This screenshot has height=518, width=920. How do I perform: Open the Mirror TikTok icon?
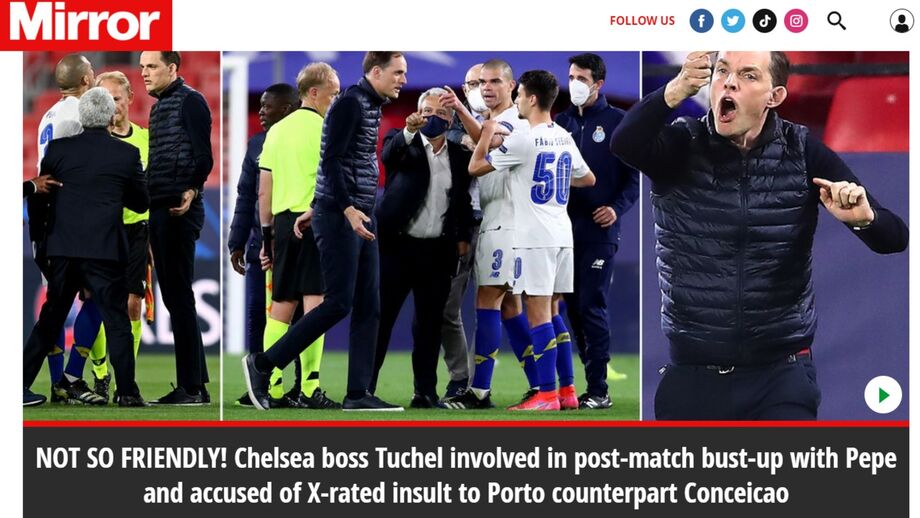[765, 21]
